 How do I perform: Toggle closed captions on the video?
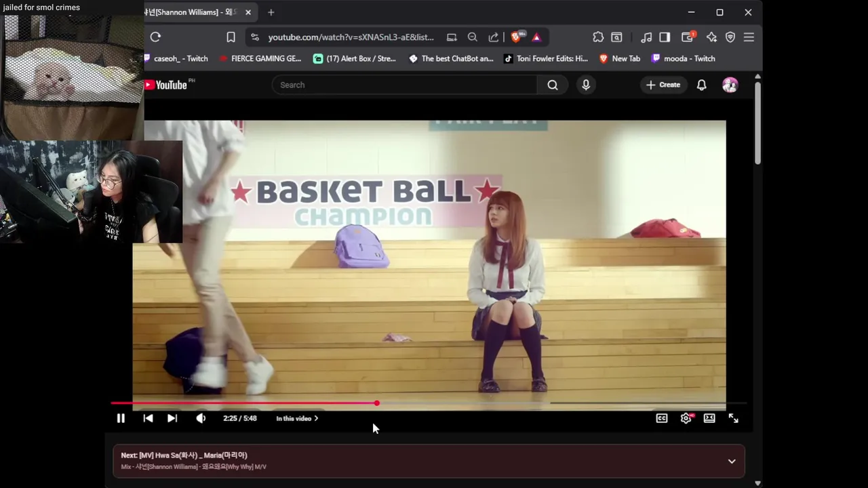point(662,418)
